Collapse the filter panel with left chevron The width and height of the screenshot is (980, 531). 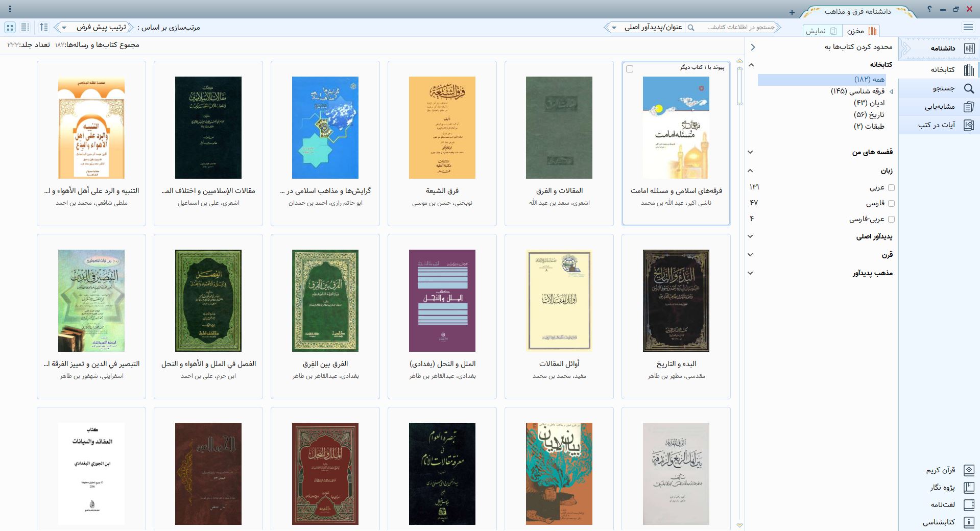(x=753, y=47)
